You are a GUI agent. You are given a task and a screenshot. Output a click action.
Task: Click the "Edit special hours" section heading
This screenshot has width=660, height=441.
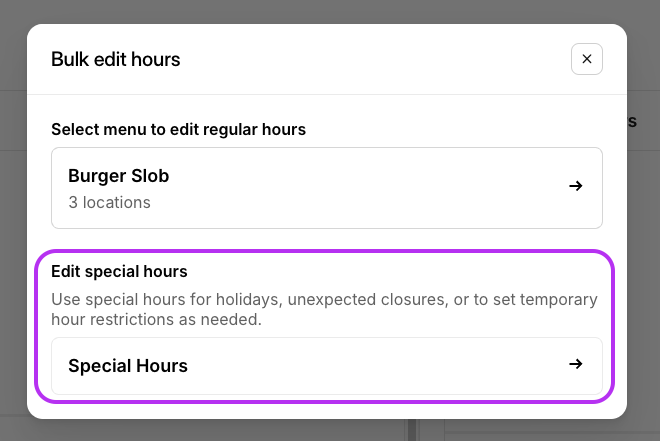coord(119,271)
